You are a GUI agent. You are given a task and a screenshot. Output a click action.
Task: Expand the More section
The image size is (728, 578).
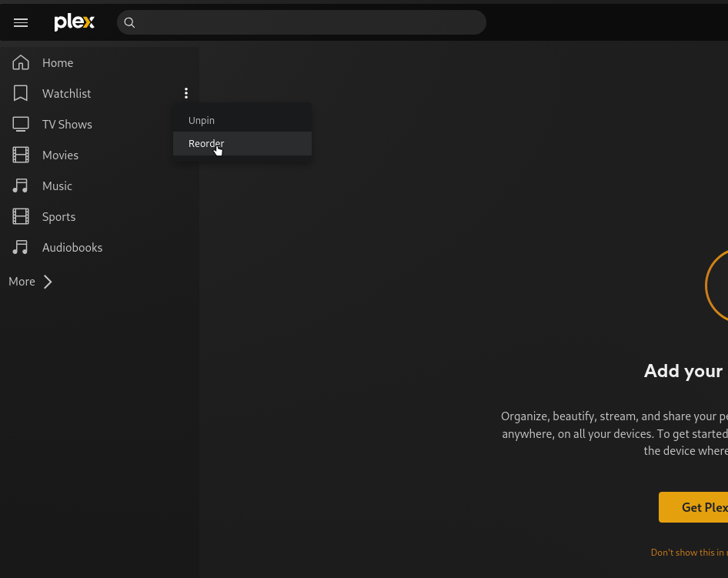point(22,281)
